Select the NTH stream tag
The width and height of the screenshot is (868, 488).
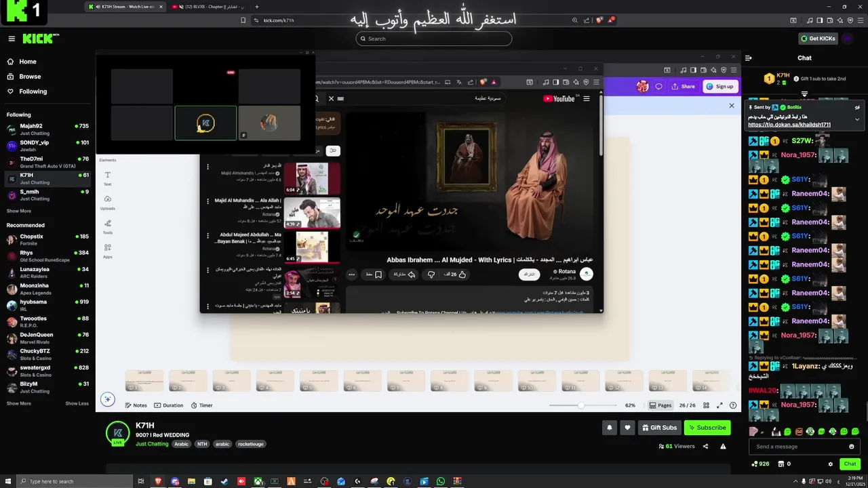click(x=202, y=444)
